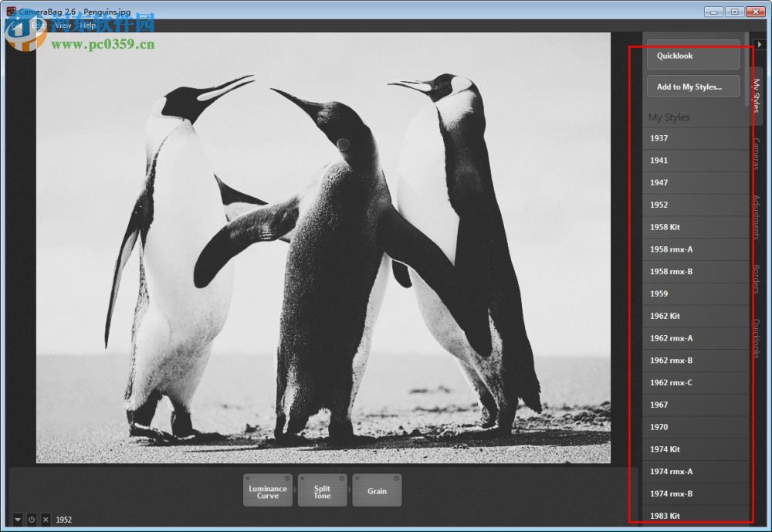Click the arrow icon above the My Styles tab
This screenshot has height=532, width=772.
760,43
